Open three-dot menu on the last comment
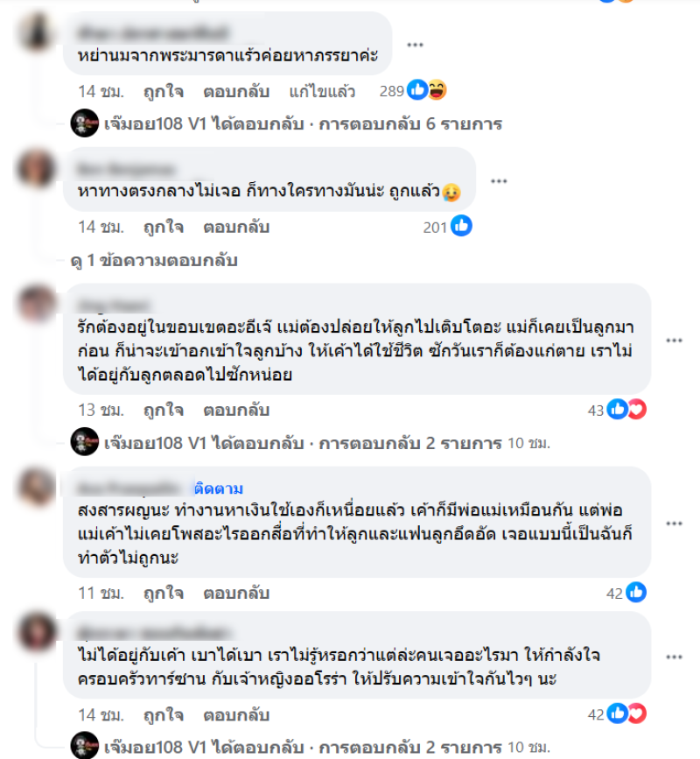The image size is (700, 759). click(674, 657)
